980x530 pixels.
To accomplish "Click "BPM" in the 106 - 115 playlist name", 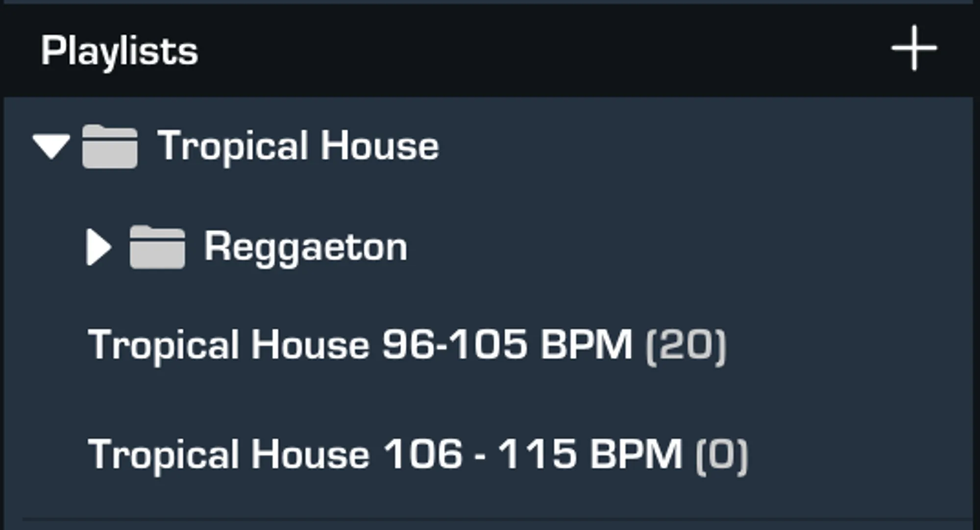I will 636,455.
